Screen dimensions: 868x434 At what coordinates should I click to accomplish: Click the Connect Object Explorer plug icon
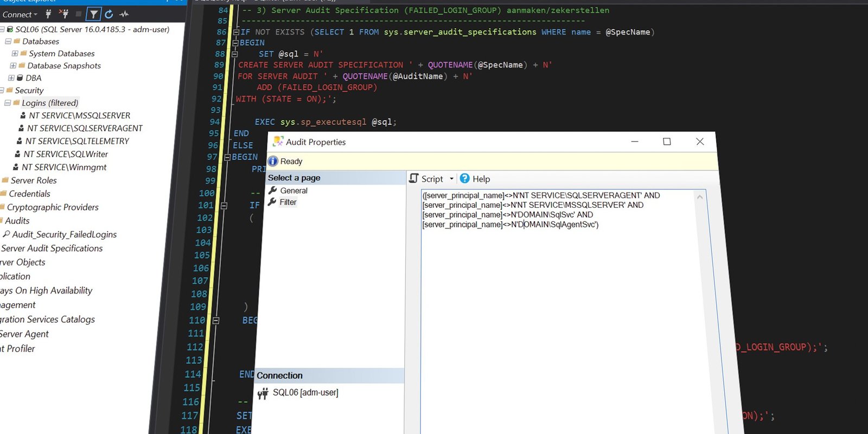(48, 14)
